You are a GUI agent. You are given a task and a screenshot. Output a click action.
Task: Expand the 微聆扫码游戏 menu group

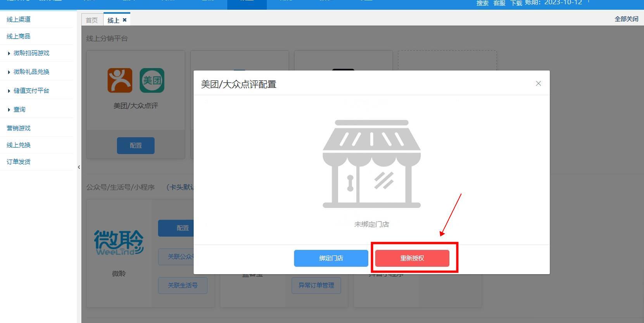[x=31, y=53]
